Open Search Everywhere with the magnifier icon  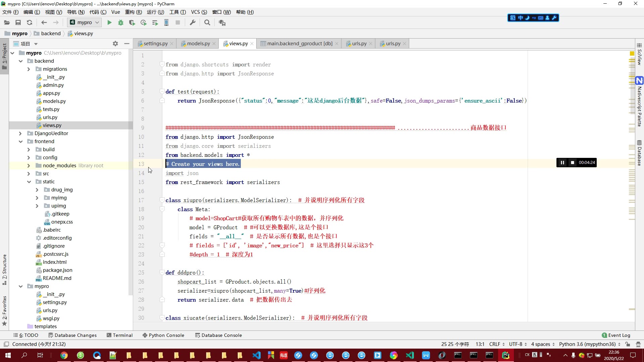click(x=207, y=22)
